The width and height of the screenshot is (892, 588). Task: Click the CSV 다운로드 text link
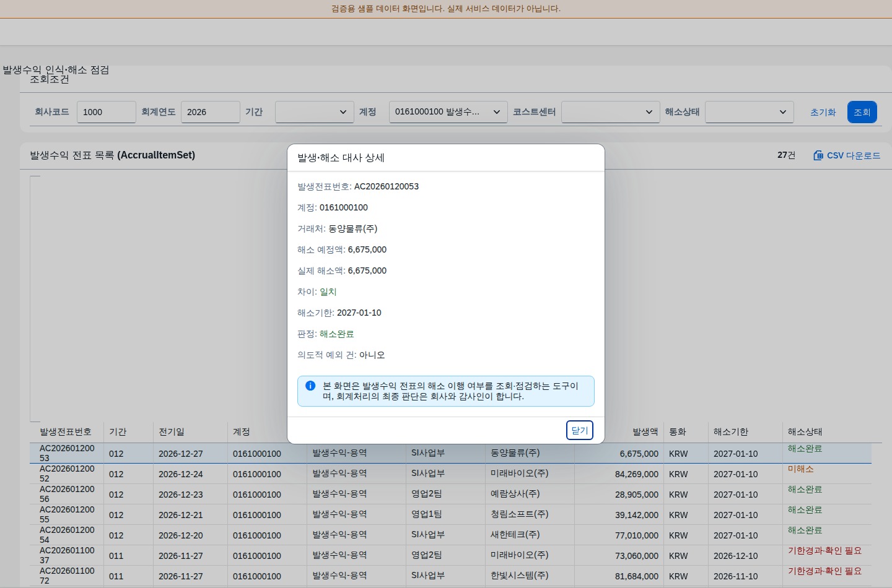(x=854, y=155)
